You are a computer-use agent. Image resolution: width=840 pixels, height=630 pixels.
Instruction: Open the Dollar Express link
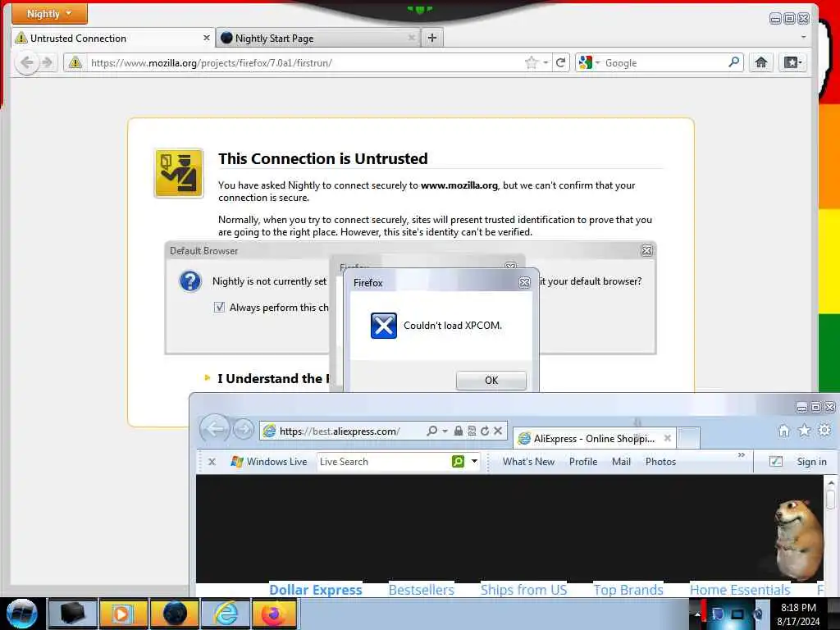[316, 589]
